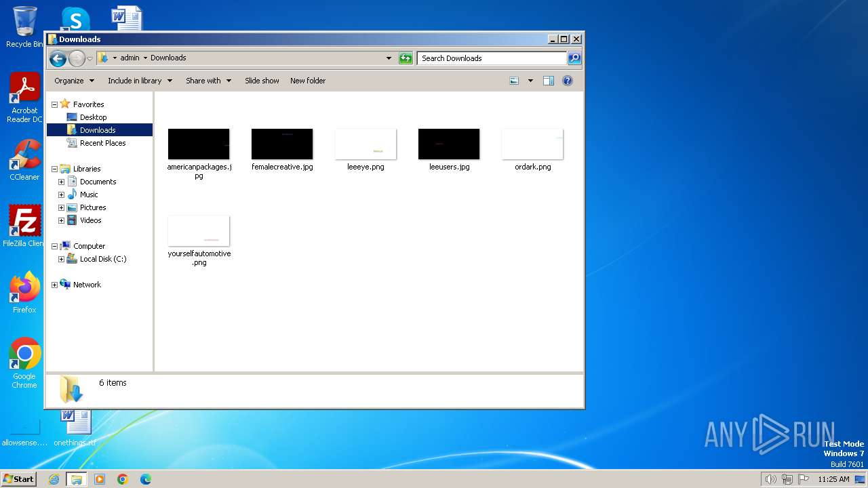Select the Pictures library

93,207
